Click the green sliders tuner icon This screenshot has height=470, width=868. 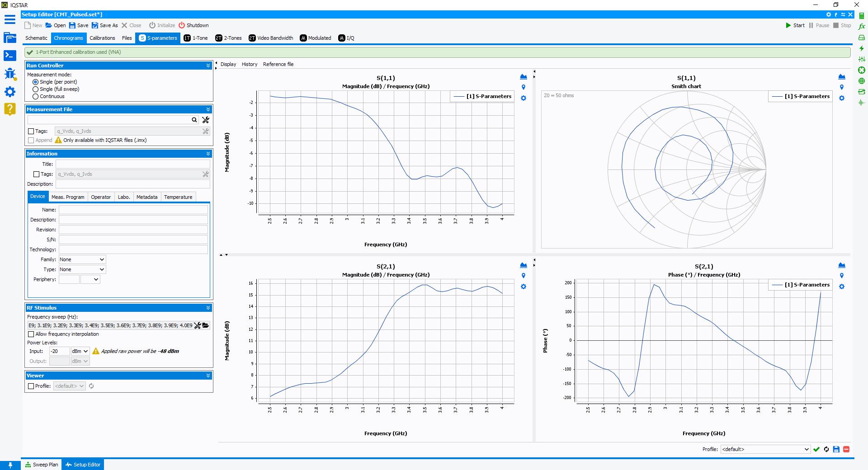point(862,59)
